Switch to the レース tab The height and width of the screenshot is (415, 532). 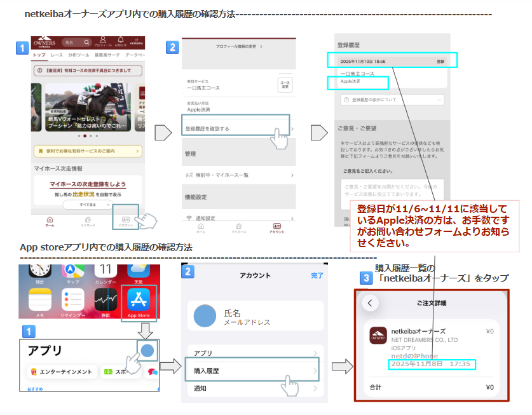[57, 56]
